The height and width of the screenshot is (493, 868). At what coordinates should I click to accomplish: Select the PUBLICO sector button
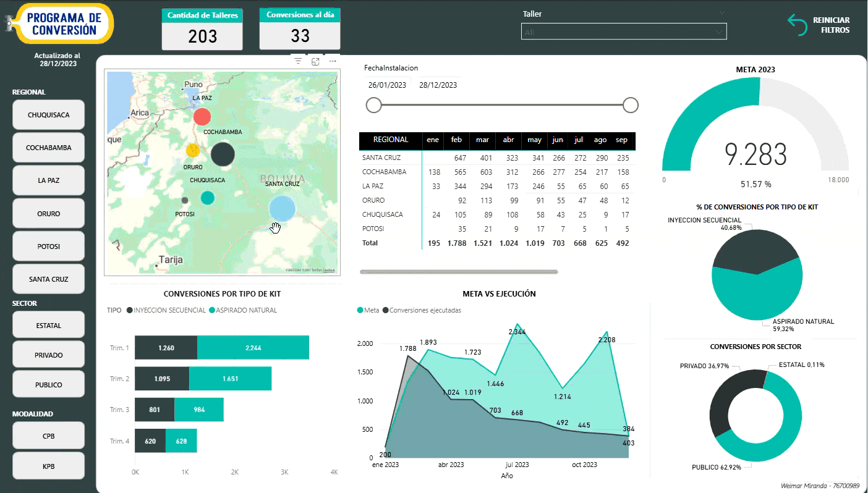tap(49, 385)
